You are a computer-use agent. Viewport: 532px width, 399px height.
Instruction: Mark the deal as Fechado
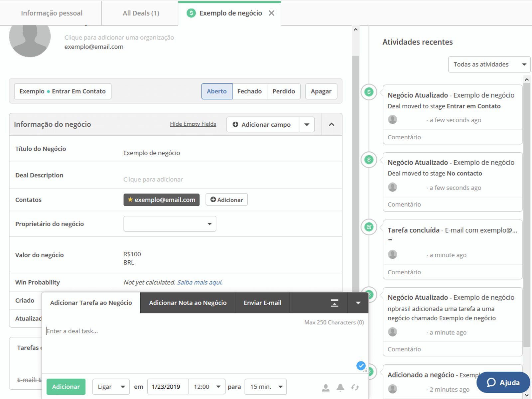[x=249, y=91]
